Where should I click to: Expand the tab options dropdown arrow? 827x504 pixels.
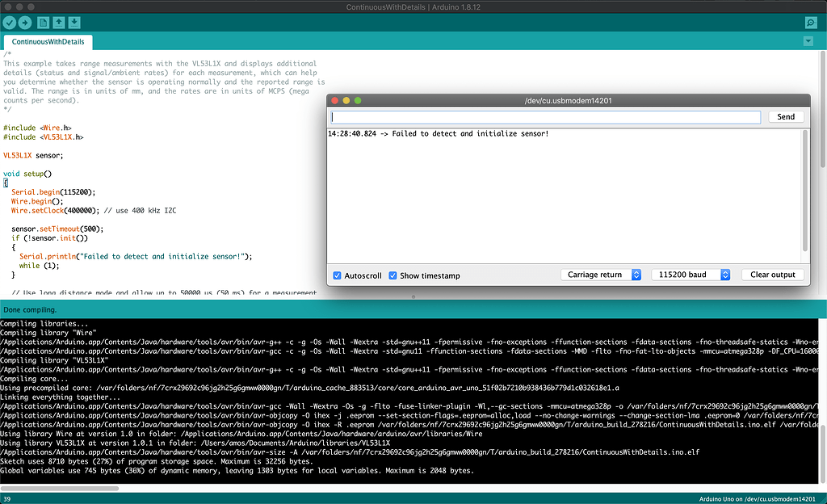pos(808,41)
